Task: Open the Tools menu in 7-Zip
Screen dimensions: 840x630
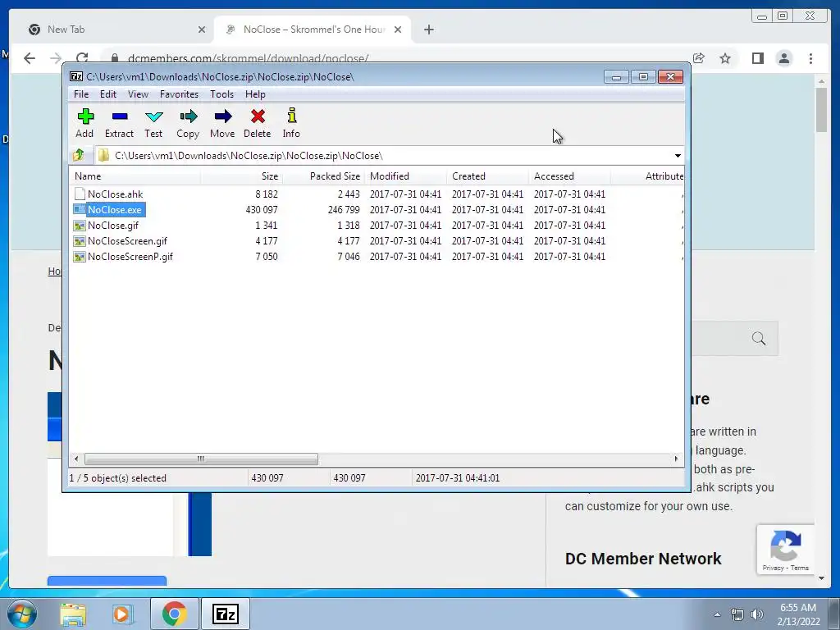Action: click(221, 94)
